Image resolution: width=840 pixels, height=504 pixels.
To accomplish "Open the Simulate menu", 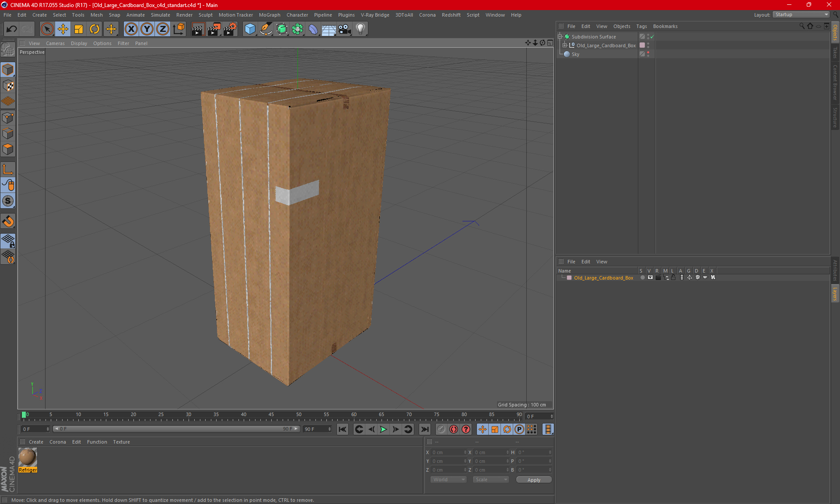I will click(161, 15).
